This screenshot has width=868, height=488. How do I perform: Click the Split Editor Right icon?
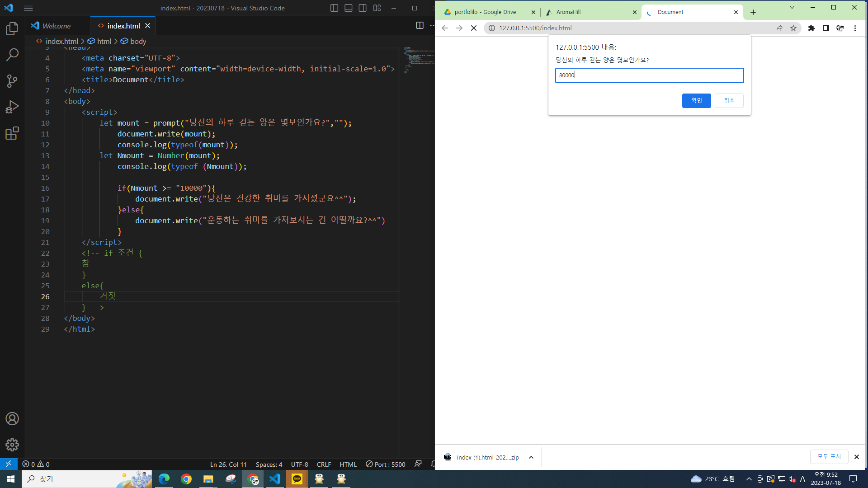[x=420, y=26]
